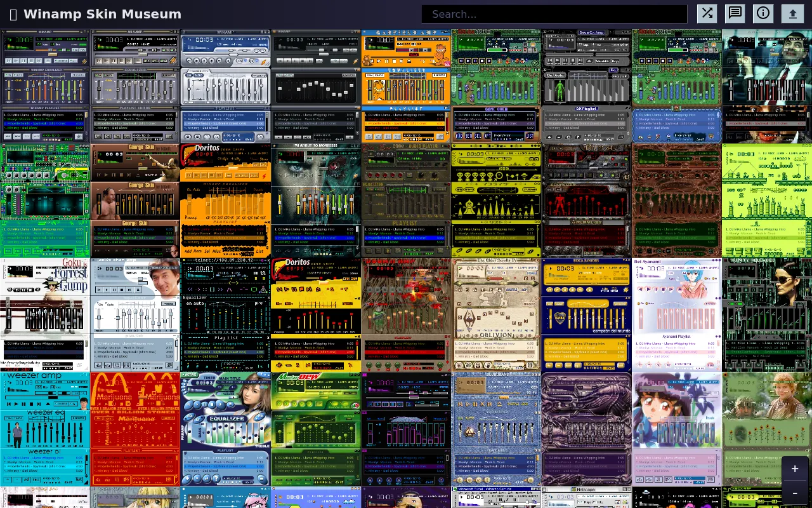Image resolution: width=812 pixels, height=508 pixels.
Task: Open the purple biomechanical alien skin thumbnail
Action: 586,429
